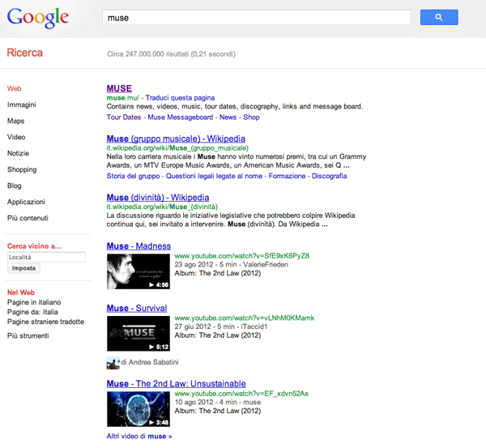The height and width of the screenshot is (448, 486).
Task: Switch to Immagini results
Action: tap(22, 105)
